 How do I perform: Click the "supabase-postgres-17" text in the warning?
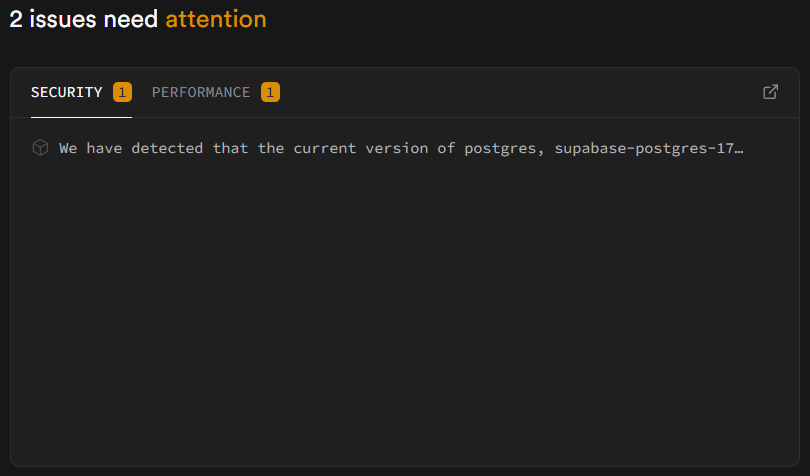[645, 148]
